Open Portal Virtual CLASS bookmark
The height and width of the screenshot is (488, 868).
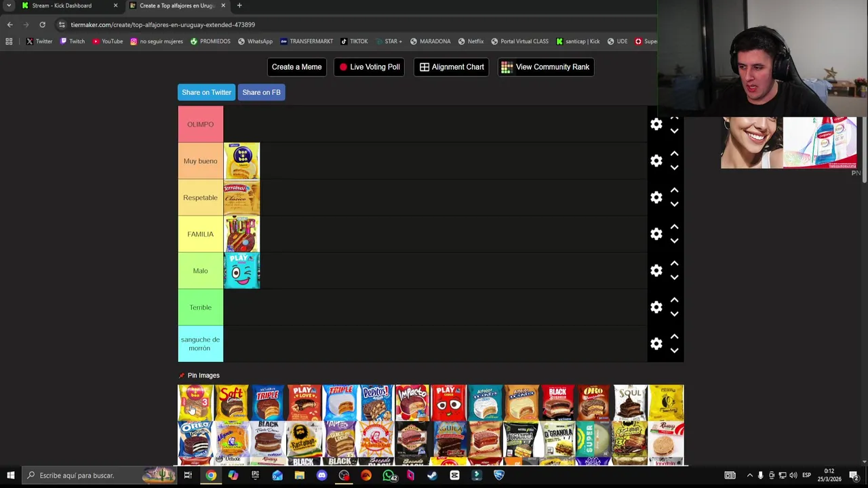[x=519, y=41]
